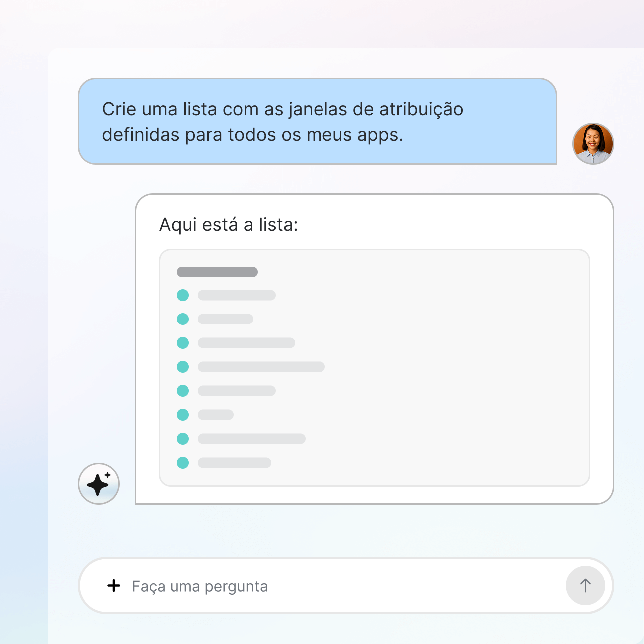Screen dimensions: 644x644
Task: Click the first list item's placeholder bar
Action: coord(237,295)
